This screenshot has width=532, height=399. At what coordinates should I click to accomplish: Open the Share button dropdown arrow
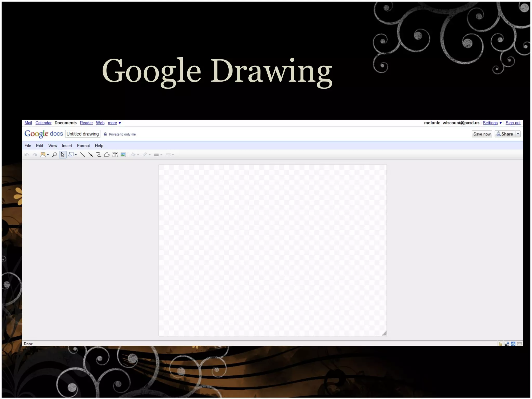pyautogui.click(x=518, y=134)
